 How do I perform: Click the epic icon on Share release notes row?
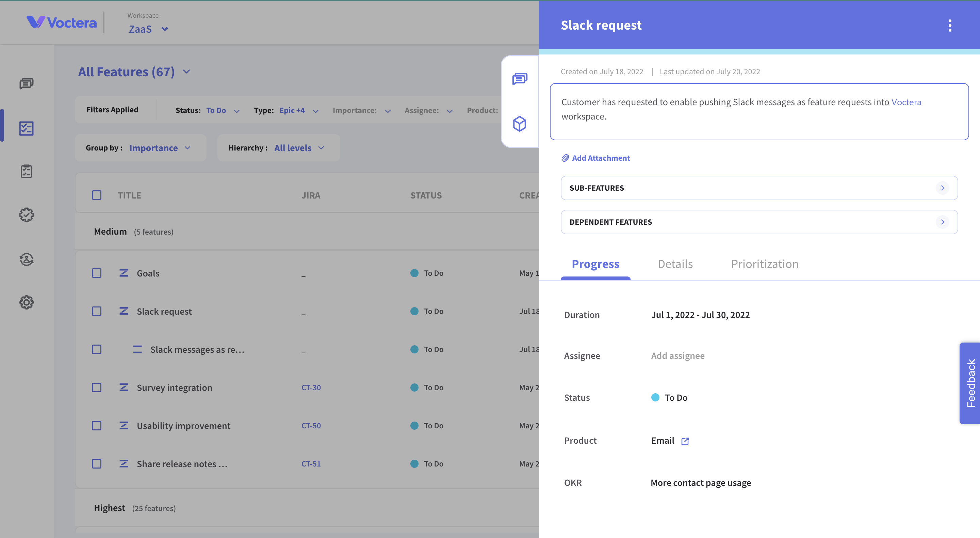click(x=124, y=463)
